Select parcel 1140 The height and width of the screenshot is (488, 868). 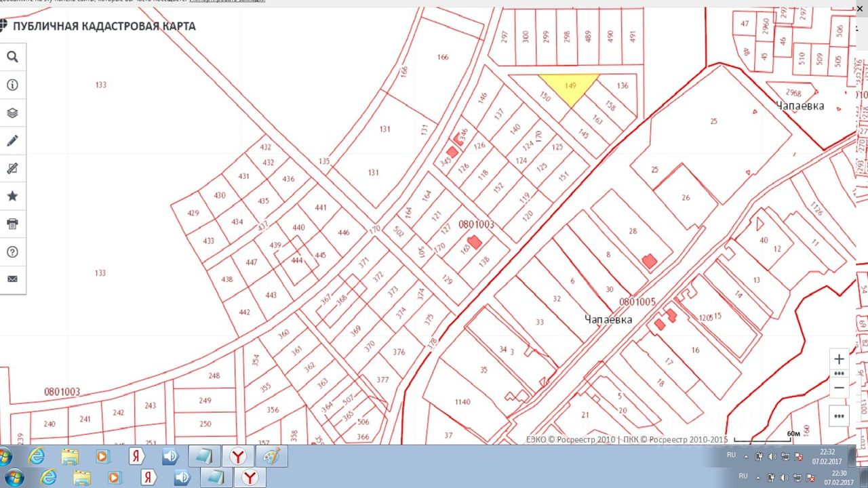click(462, 402)
